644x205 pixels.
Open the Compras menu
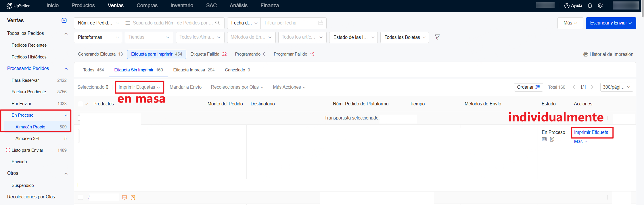click(147, 5)
